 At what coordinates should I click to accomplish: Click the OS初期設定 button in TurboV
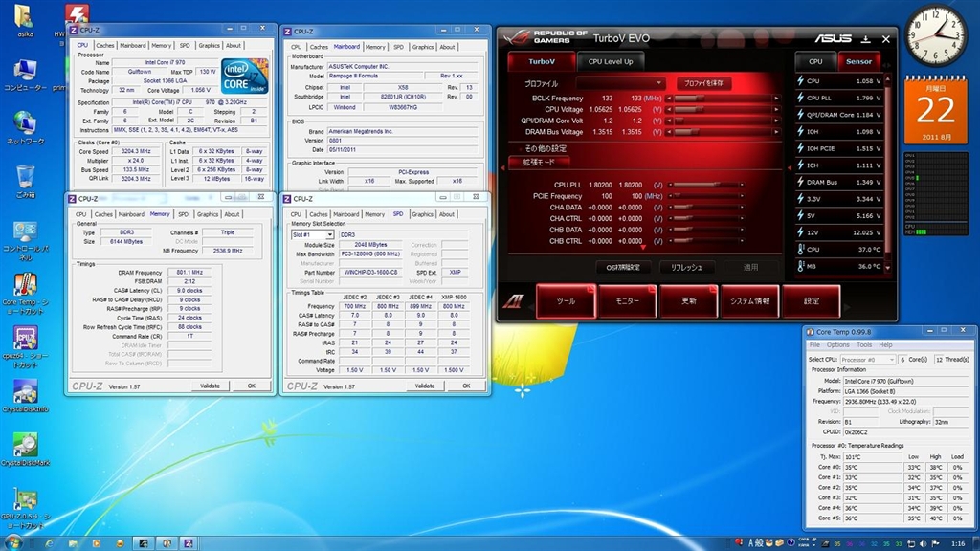pyautogui.click(x=623, y=268)
